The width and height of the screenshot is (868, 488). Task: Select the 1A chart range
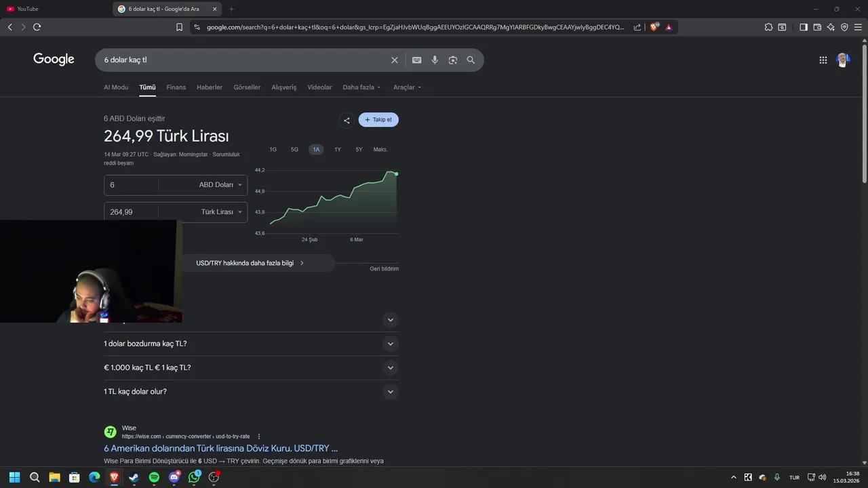316,149
